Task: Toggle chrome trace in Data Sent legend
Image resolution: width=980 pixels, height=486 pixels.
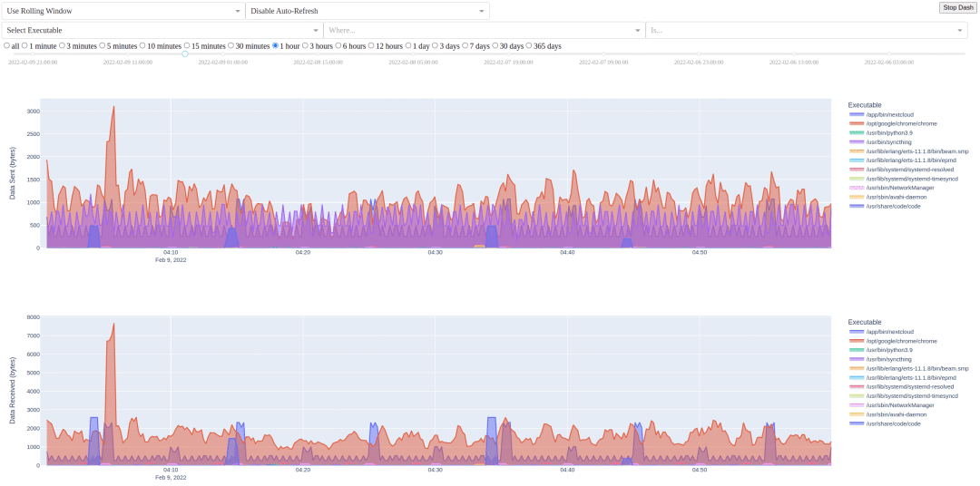Action: [x=893, y=123]
